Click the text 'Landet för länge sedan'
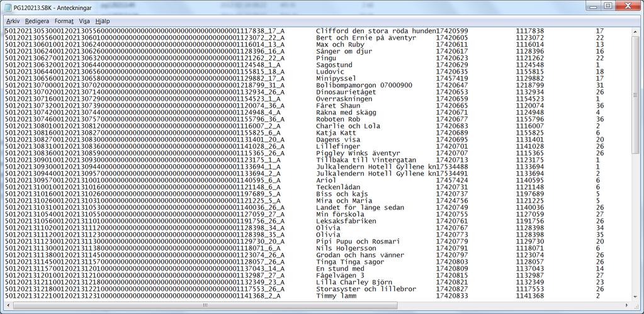This screenshot has width=644, height=314. click(x=360, y=208)
